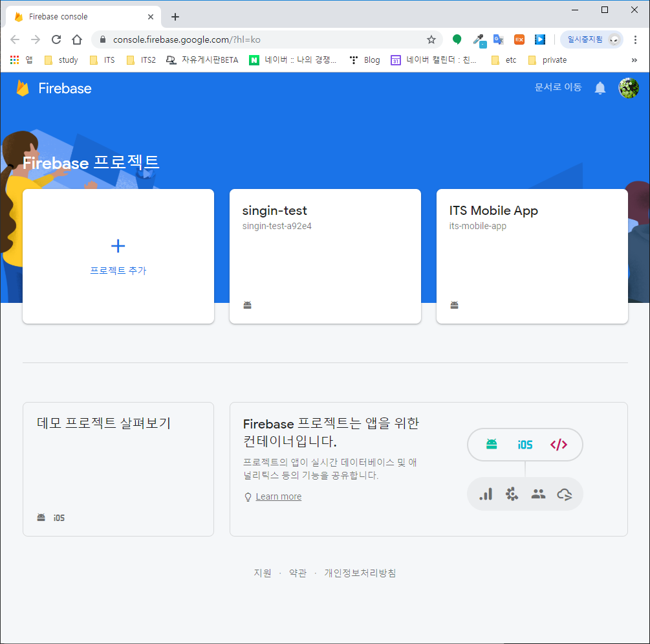Open the account profile avatar
This screenshot has height=644, width=650.
[629, 88]
